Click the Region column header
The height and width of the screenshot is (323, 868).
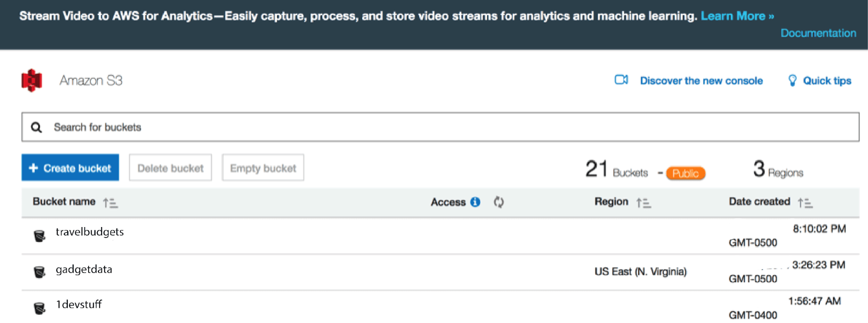611,201
